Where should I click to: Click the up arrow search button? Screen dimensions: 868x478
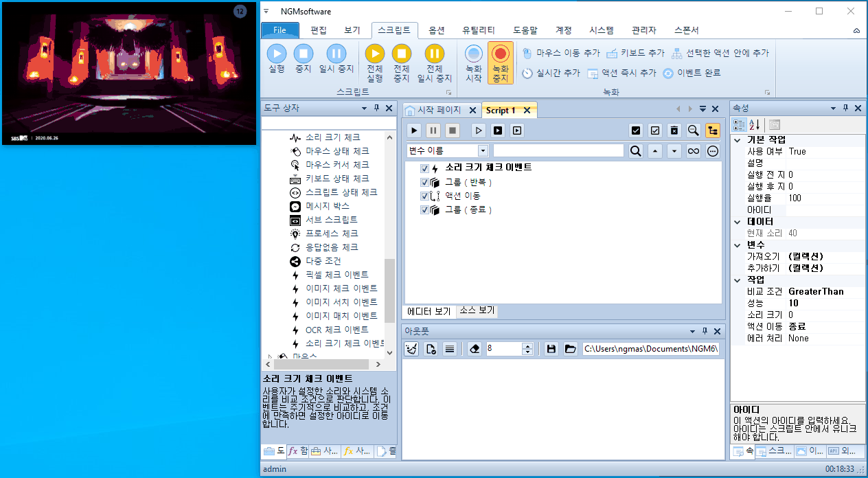655,151
